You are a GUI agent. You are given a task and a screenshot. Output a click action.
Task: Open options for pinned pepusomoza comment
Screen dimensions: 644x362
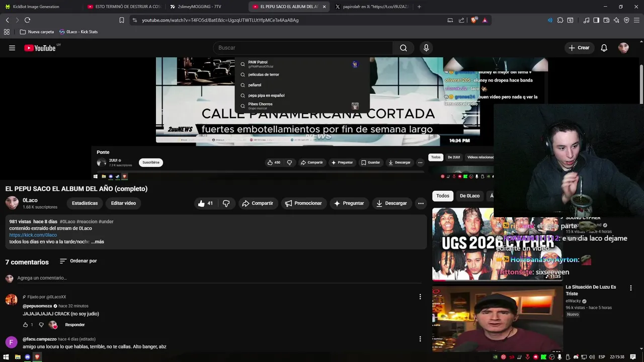[420, 297]
